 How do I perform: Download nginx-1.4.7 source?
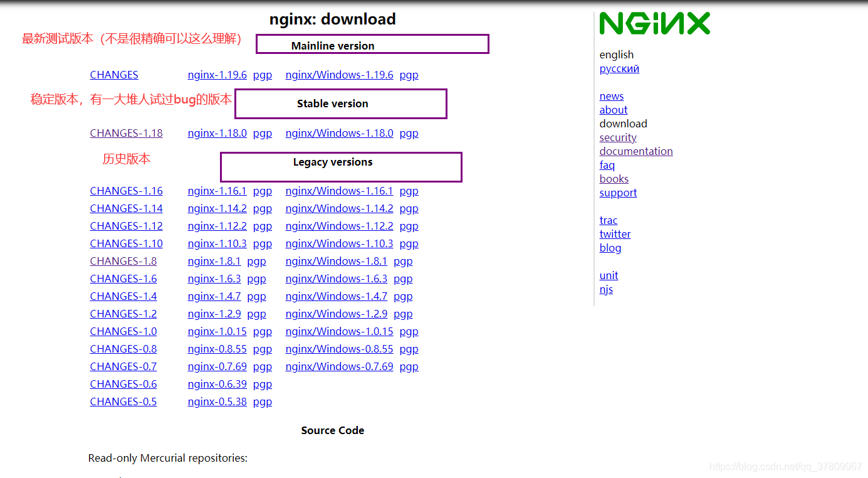[x=214, y=296]
